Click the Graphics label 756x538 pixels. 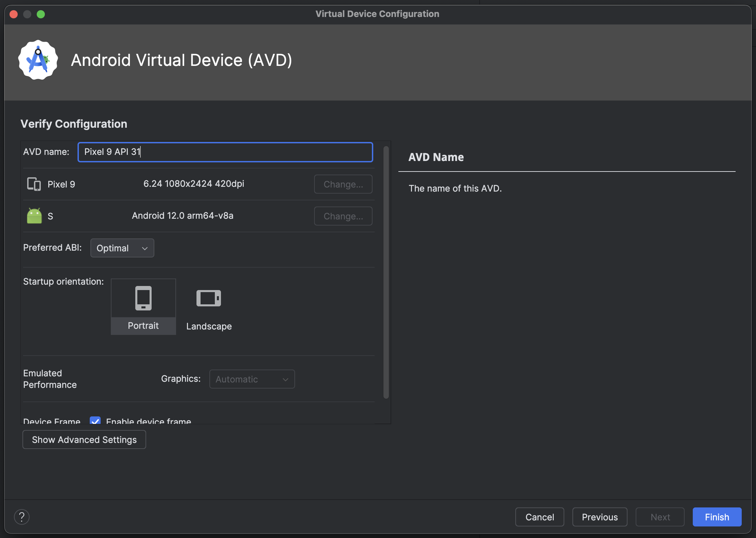181,379
